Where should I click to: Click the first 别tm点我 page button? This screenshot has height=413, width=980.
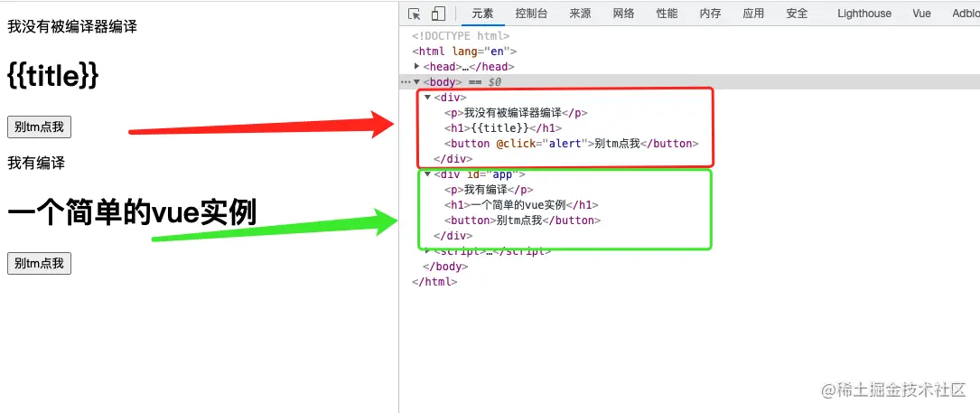click(x=40, y=127)
